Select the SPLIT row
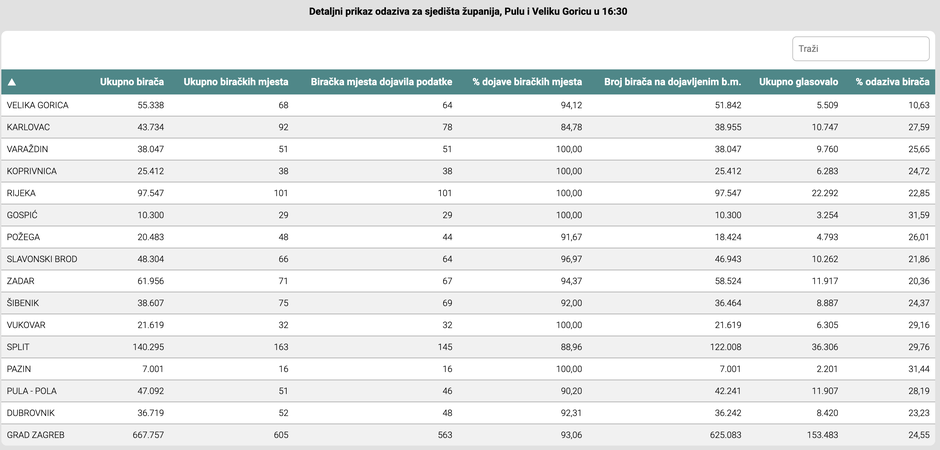The width and height of the screenshot is (940, 450). [x=468, y=347]
